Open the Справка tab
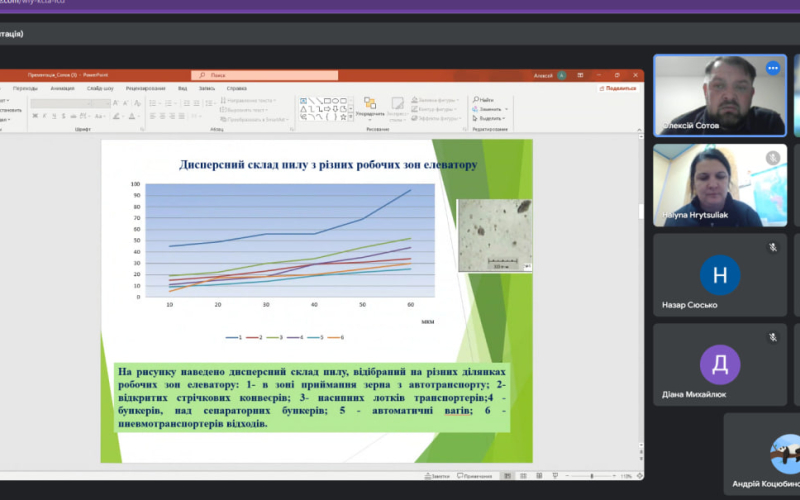 (236, 88)
